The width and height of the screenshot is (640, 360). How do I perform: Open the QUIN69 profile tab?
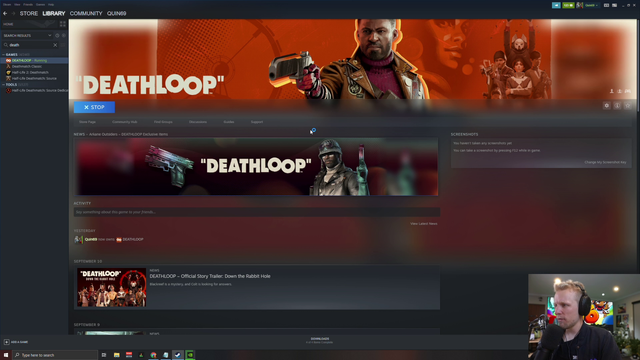(x=116, y=13)
